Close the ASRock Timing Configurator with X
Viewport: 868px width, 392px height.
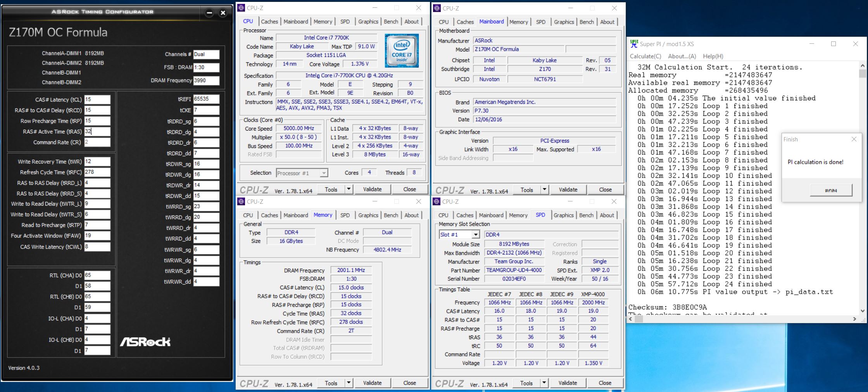[x=223, y=13]
